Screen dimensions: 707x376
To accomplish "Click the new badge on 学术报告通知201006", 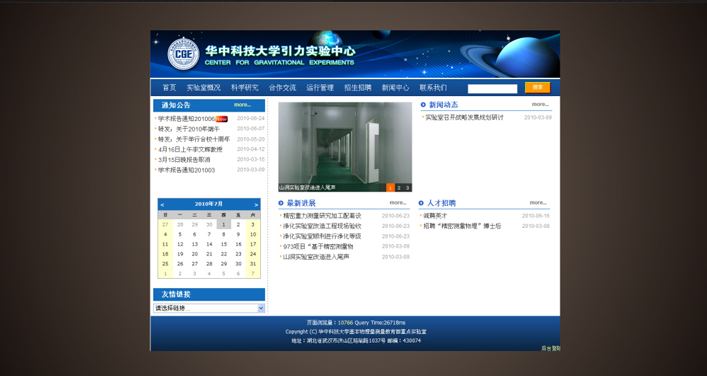I will [221, 119].
